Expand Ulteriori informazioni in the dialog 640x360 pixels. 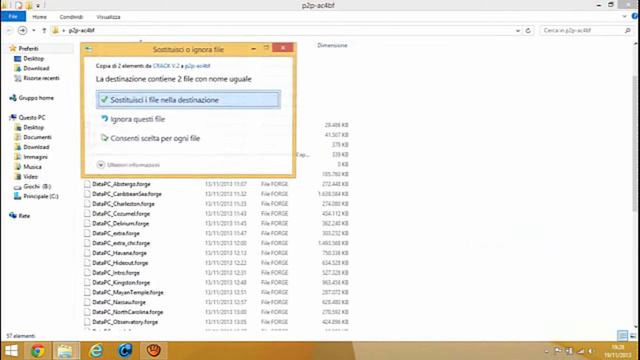(129, 165)
